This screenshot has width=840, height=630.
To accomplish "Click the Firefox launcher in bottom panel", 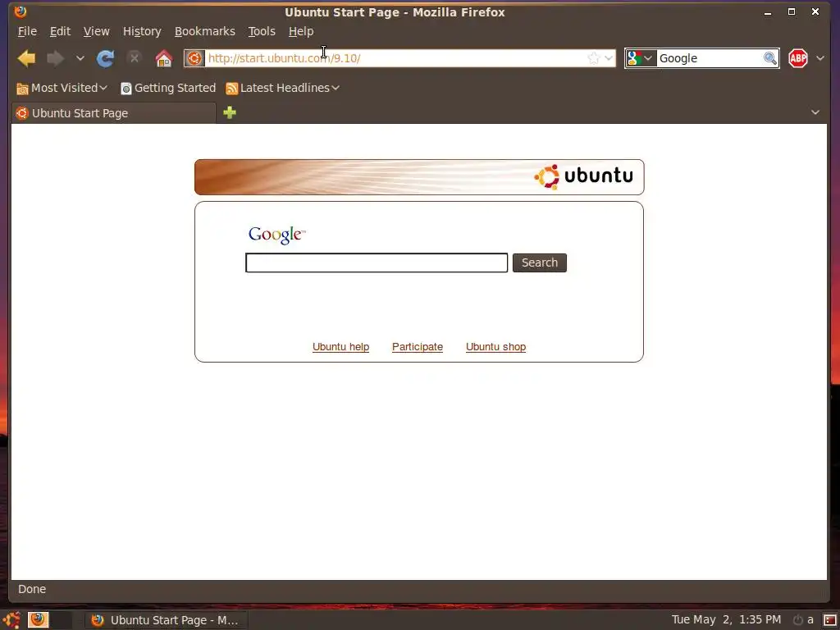I will 38,620.
